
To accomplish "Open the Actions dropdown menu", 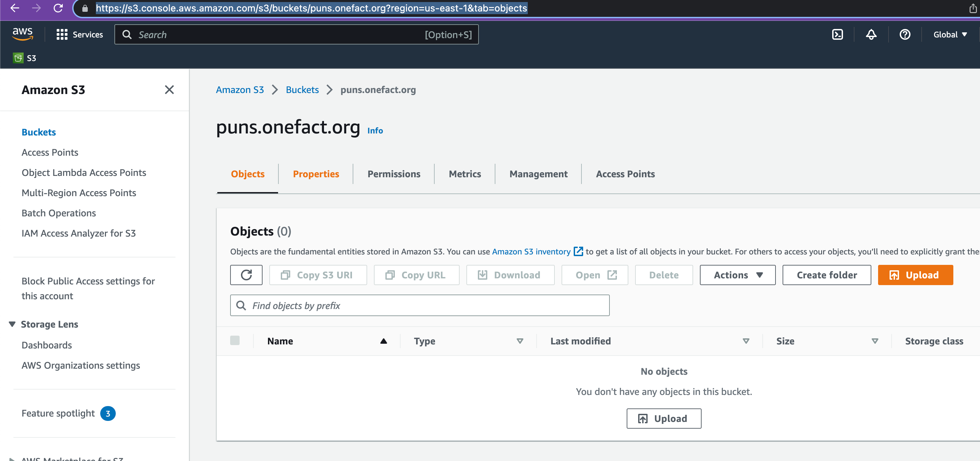I will point(737,275).
